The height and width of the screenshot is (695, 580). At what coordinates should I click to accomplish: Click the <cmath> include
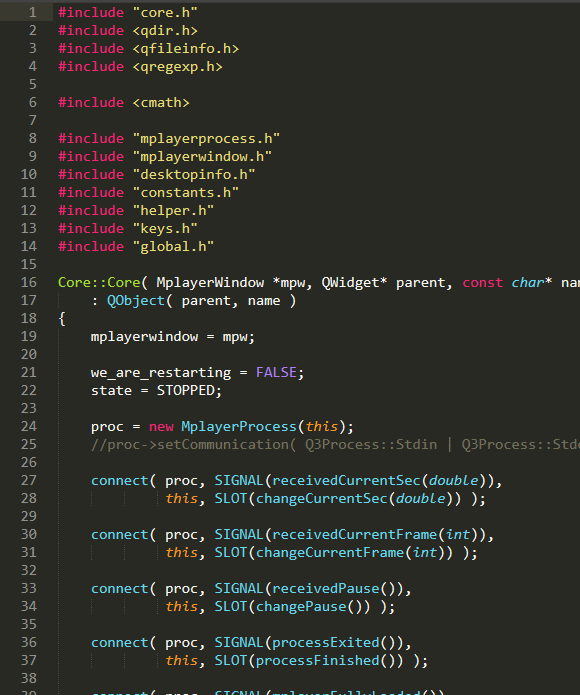[161, 102]
